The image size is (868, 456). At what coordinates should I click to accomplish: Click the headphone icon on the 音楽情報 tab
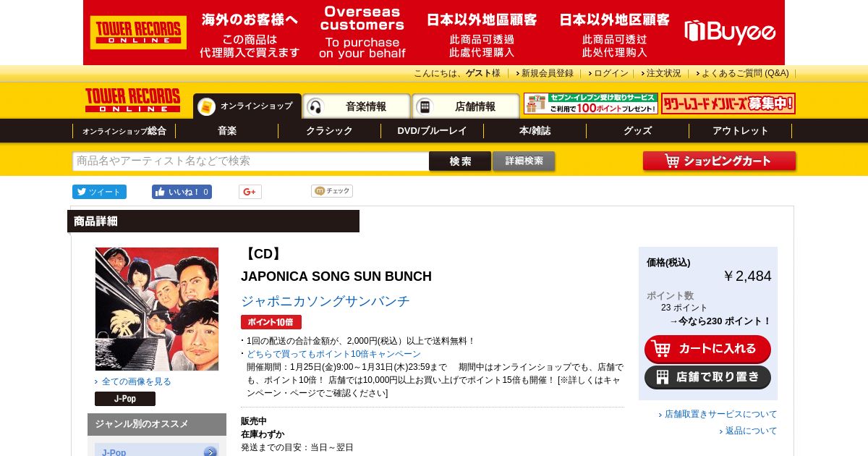pyautogui.click(x=315, y=106)
